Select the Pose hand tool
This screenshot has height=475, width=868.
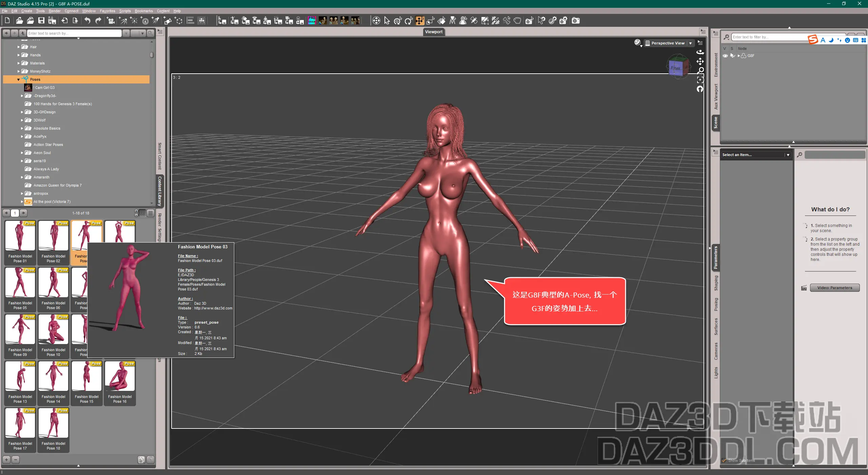tap(517, 21)
